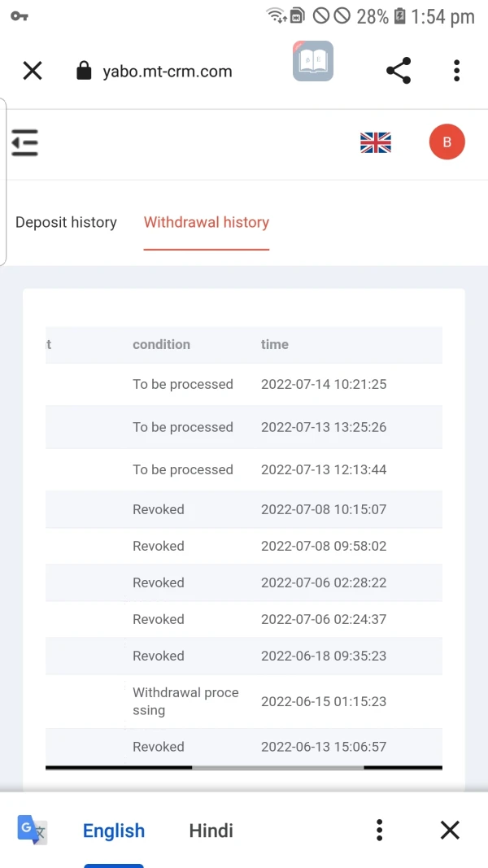Click the condition column header
488x868 pixels.
click(161, 344)
